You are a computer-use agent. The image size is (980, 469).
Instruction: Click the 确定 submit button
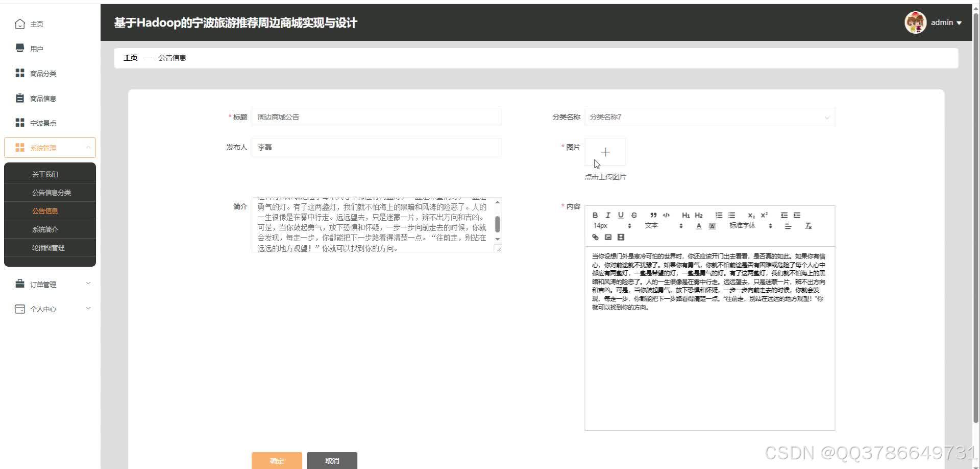[276, 460]
